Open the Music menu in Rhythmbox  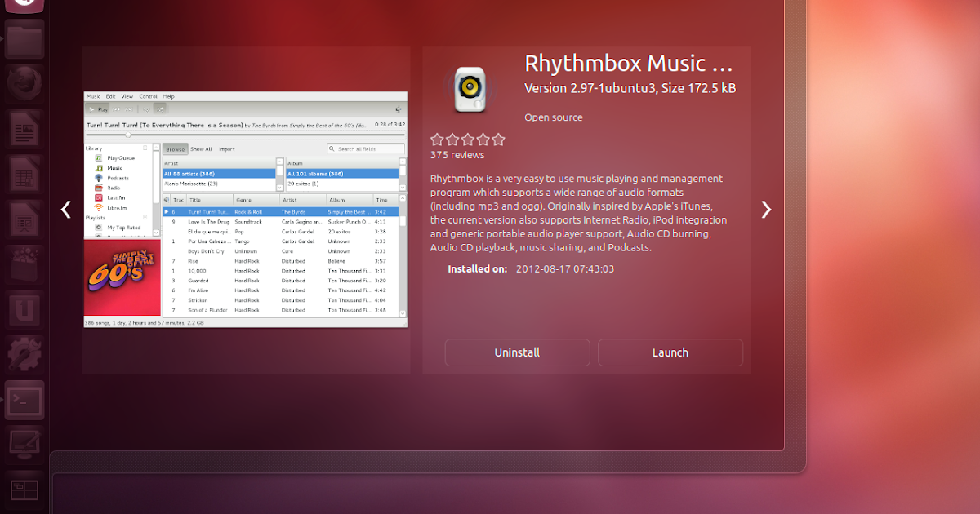click(93, 96)
